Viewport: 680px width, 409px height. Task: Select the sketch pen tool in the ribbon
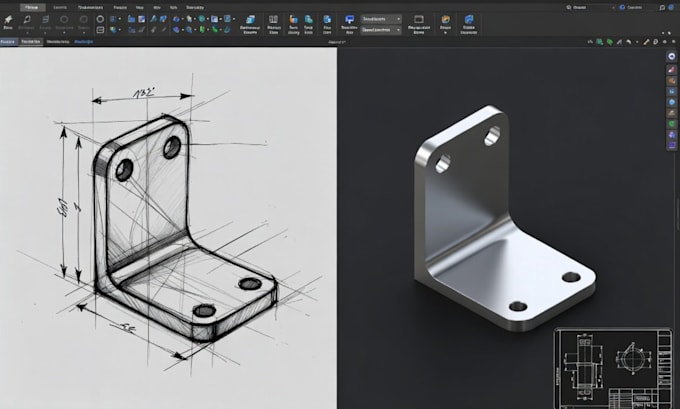tap(27, 20)
